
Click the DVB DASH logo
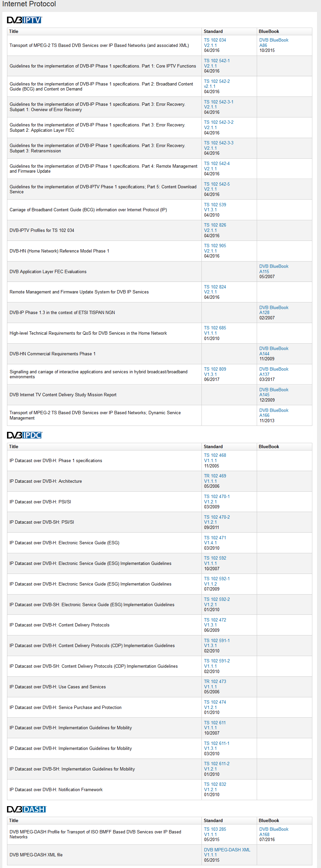pyautogui.click(x=26, y=809)
